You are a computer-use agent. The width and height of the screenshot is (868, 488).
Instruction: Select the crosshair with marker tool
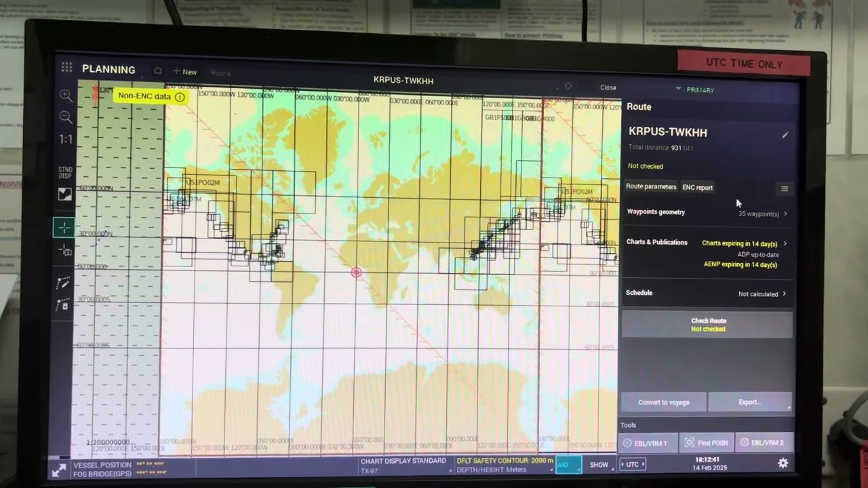click(x=65, y=251)
